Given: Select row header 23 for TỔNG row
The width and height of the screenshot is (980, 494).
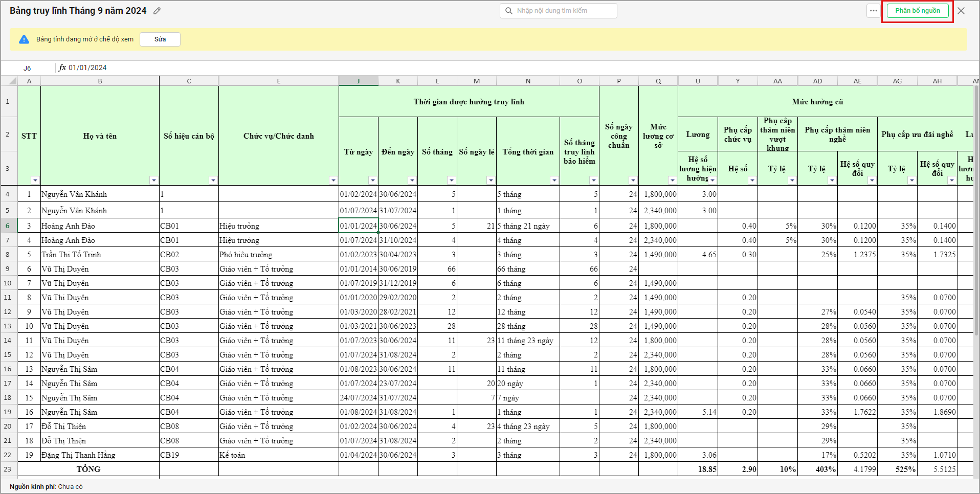Looking at the screenshot, I should pos(8,469).
